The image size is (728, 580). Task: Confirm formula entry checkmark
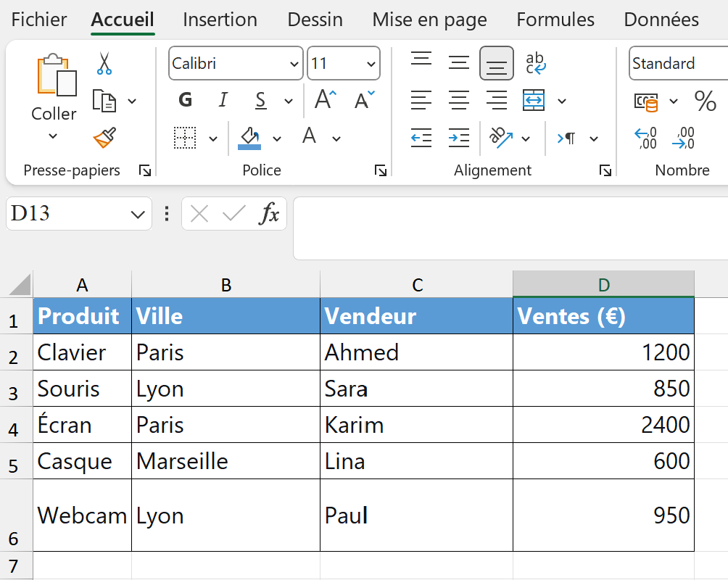click(234, 214)
